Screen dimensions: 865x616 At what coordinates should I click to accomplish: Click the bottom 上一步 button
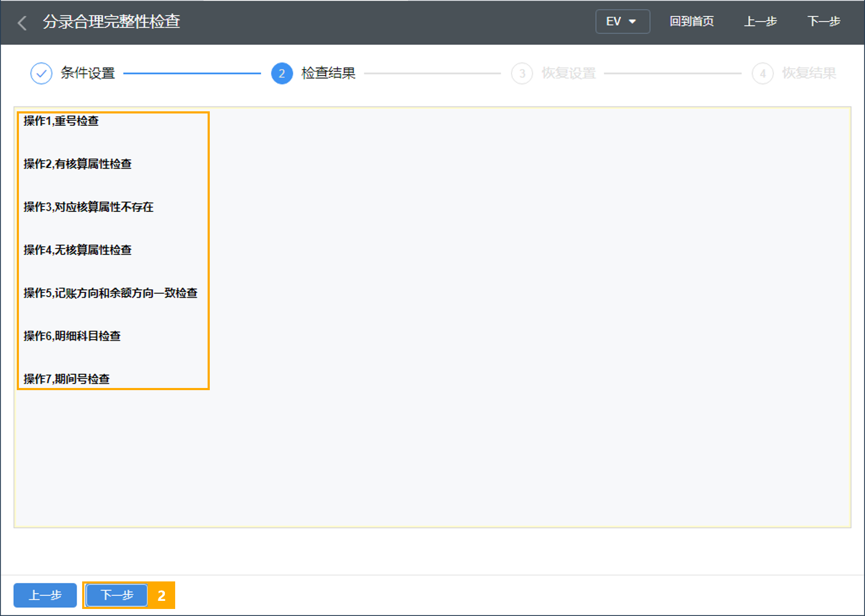45,595
